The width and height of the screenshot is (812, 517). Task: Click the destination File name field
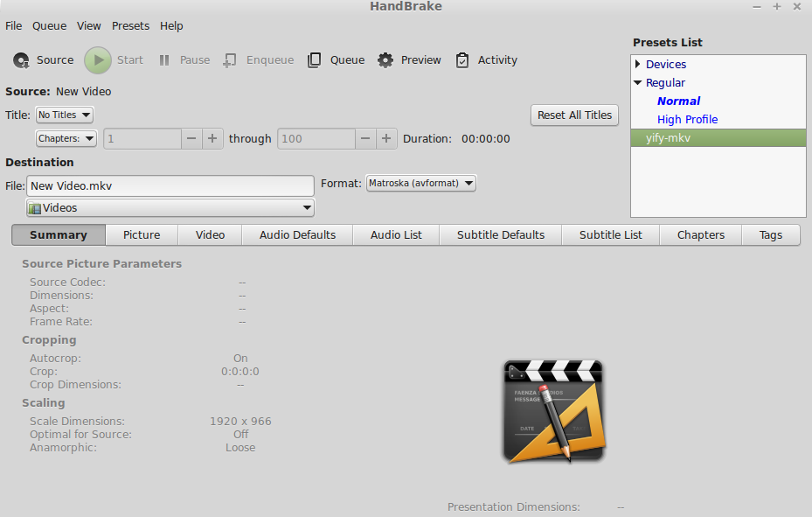point(170,186)
